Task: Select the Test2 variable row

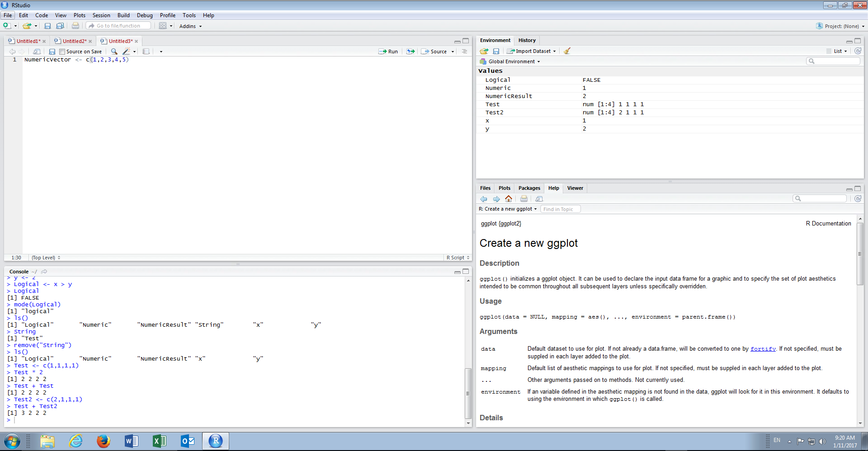Action: coord(670,113)
